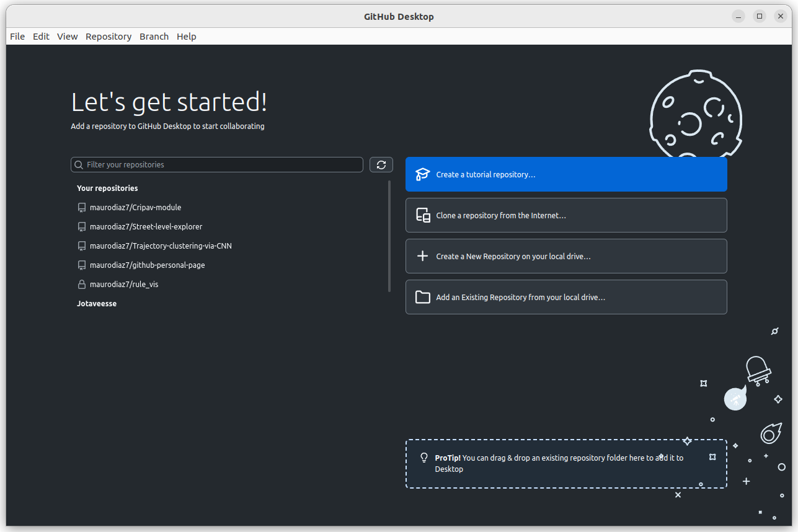
Task: Click the lock icon beside rule_vis
Action: click(81, 284)
